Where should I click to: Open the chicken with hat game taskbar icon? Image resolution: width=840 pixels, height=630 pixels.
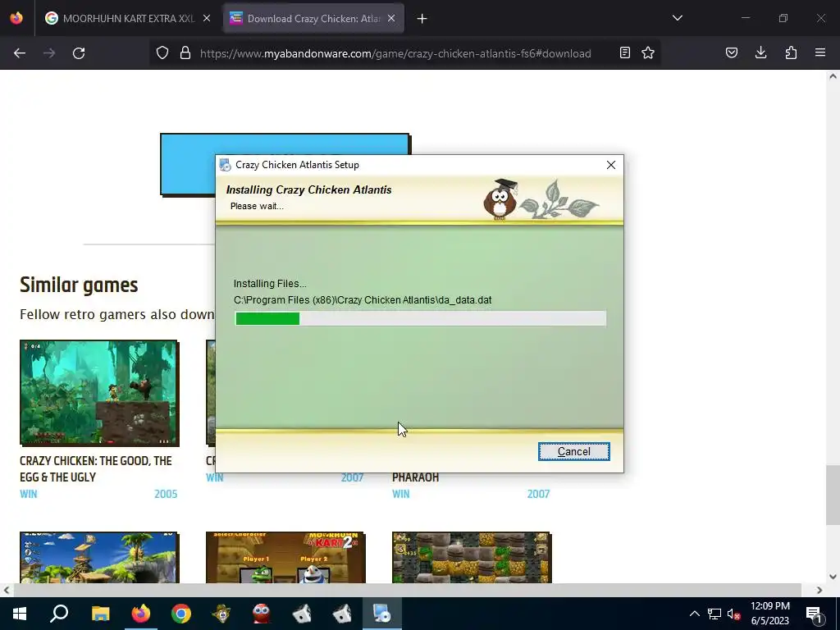(221, 614)
